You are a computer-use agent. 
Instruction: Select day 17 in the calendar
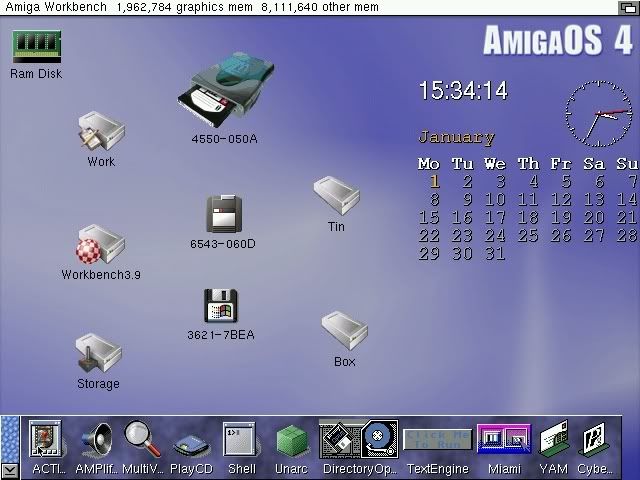[x=495, y=217]
